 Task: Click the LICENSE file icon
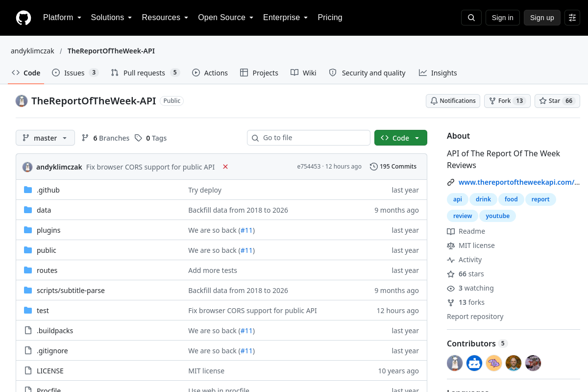click(x=28, y=370)
